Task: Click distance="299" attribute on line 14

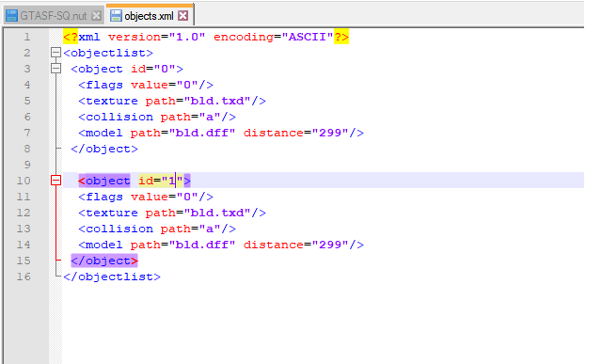Action: pos(296,245)
